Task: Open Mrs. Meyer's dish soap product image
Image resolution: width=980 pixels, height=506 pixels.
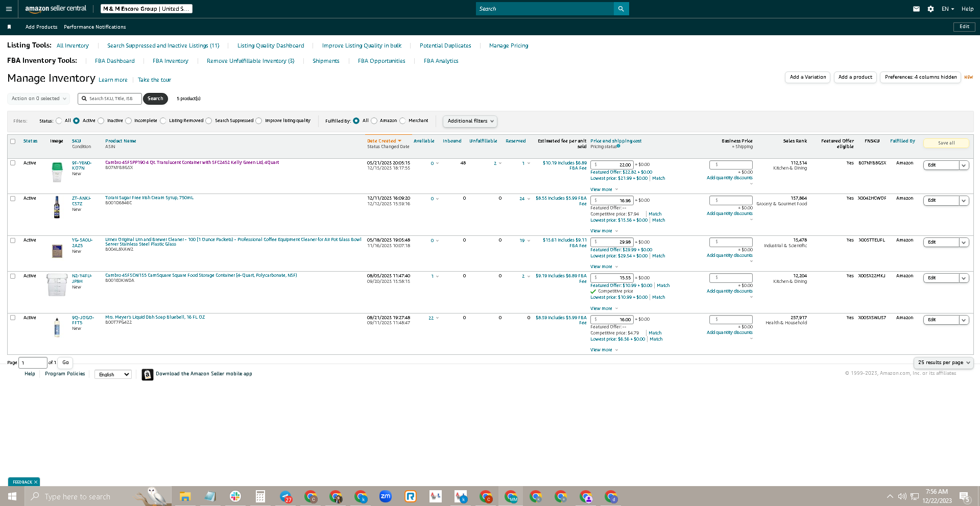Action: 57,327
